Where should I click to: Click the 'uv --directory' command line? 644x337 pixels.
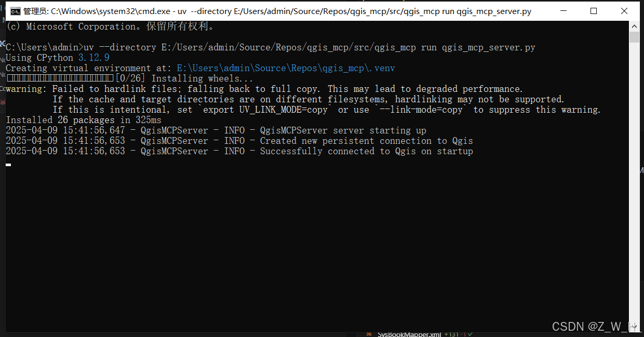pos(271,47)
